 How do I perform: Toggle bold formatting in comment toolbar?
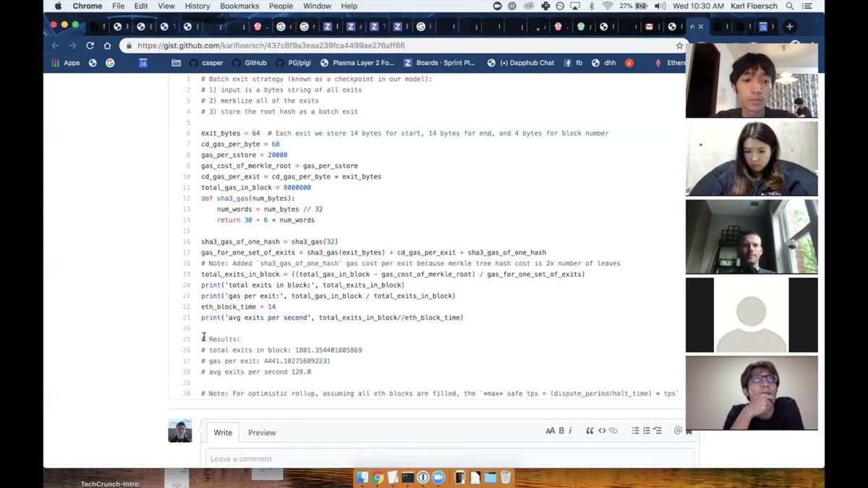point(561,431)
